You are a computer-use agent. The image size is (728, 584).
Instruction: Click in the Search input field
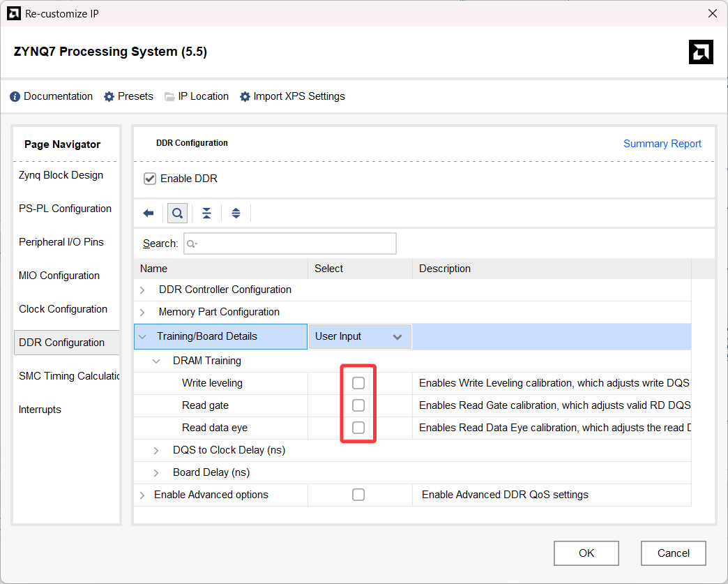point(290,244)
